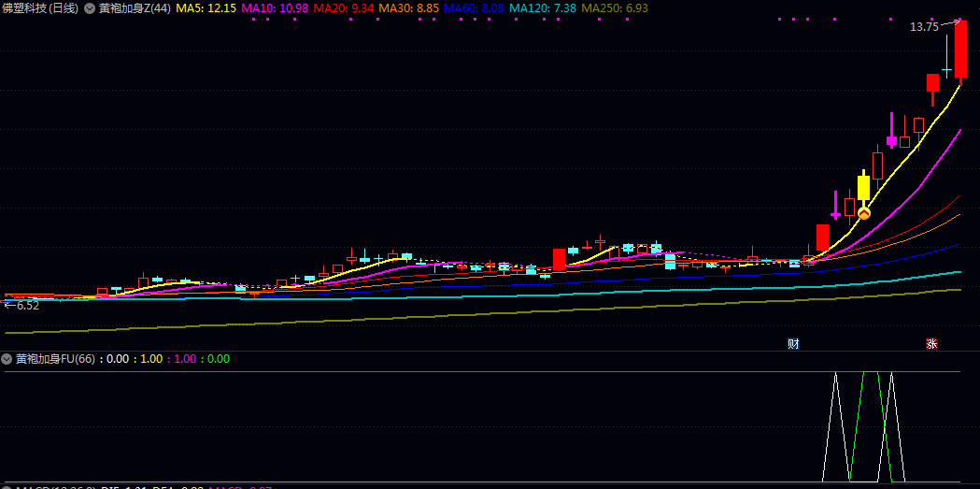Viewport: 980px width, 489px height.
Task: Click the red 涨 event marker
Action: click(x=931, y=343)
